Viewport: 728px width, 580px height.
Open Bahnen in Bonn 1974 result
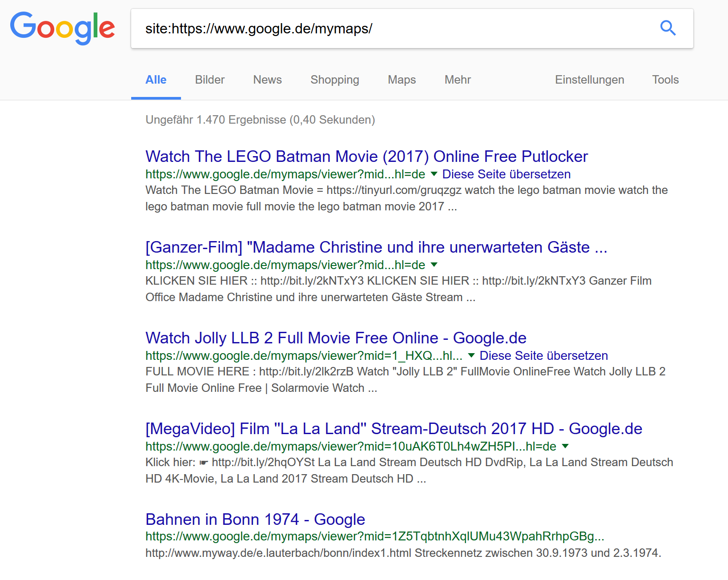pos(255,520)
